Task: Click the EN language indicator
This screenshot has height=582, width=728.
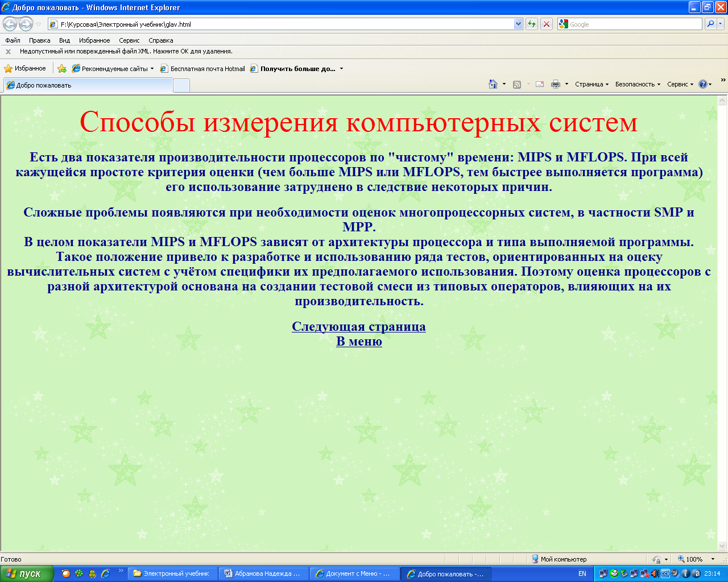Action: click(x=582, y=573)
